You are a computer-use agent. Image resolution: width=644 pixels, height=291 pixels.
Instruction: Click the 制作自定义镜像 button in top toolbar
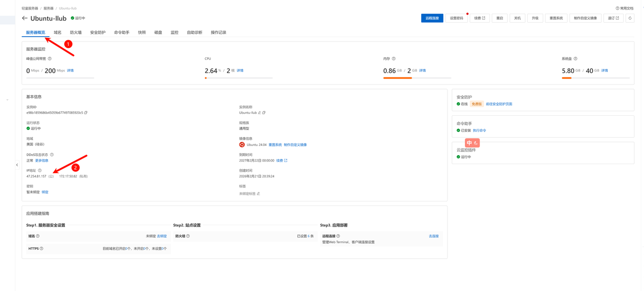(x=586, y=18)
